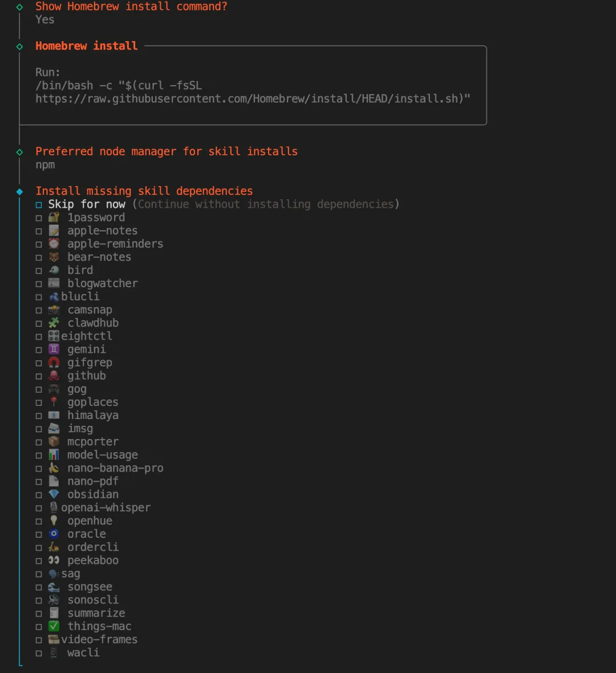This screenshot has height=673, width=616.
Task: Click the openai-whisper skill label
Action: pyautogui.click(x=106, y=507)
